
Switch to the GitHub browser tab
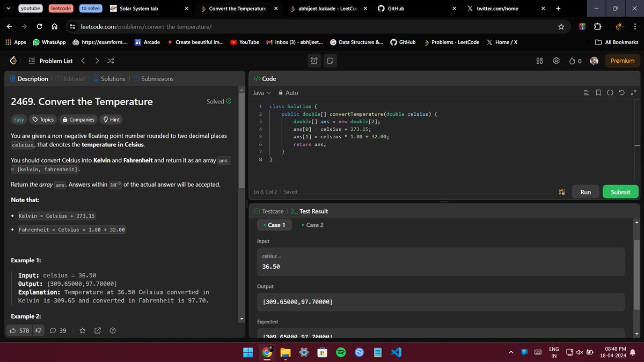416,9
